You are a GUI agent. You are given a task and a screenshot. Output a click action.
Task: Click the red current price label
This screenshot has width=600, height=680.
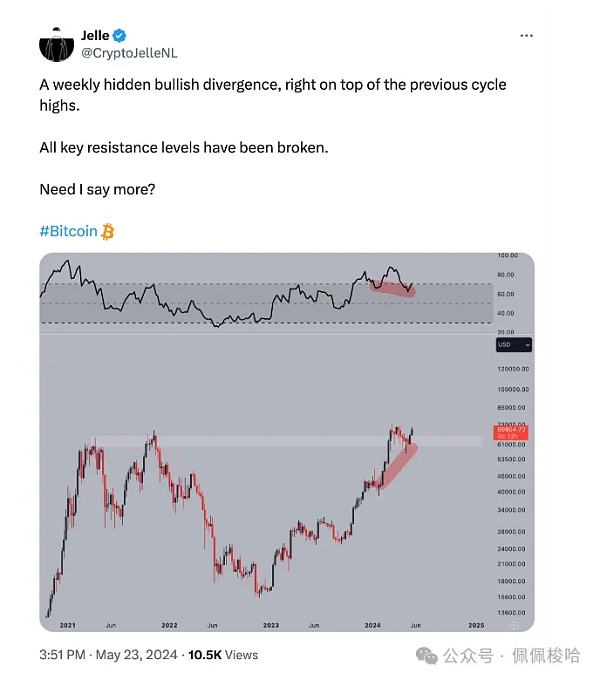(512, 432)
